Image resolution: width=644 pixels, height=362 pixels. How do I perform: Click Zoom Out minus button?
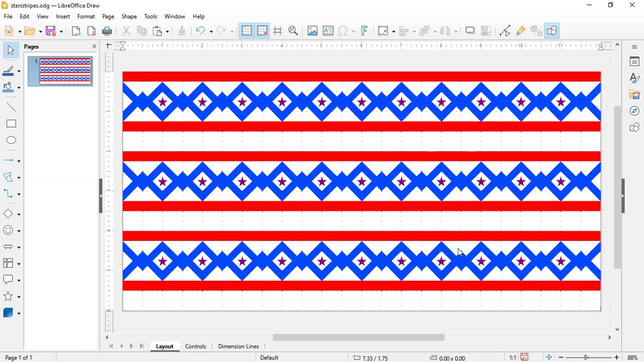[561, 357]
